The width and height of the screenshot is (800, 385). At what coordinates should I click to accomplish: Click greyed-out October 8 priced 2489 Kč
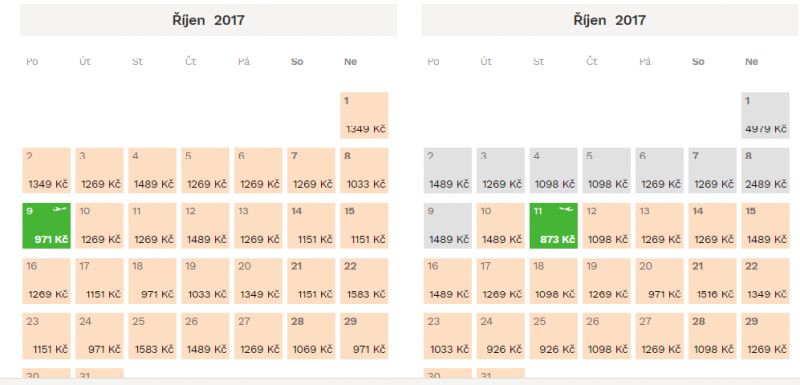[x=765, y=170]
